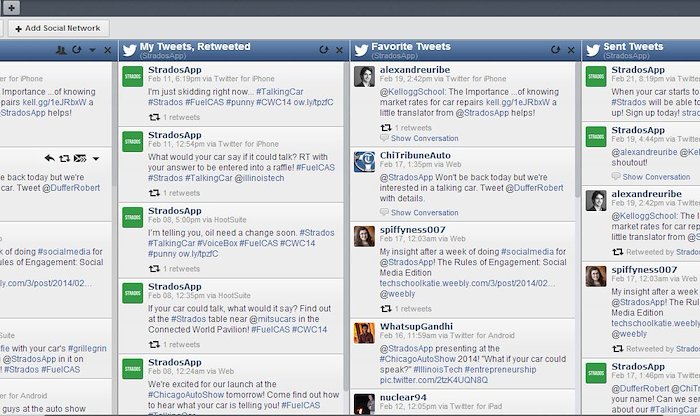Click @mitsucars mention in Strados table tweet

(x=272, y=319)
